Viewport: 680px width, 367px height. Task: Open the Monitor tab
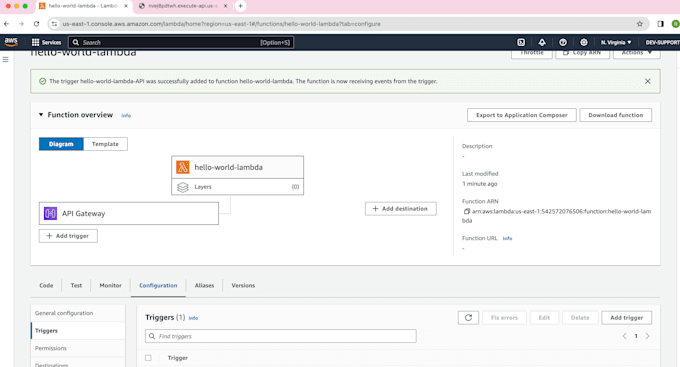coord(111,285)
